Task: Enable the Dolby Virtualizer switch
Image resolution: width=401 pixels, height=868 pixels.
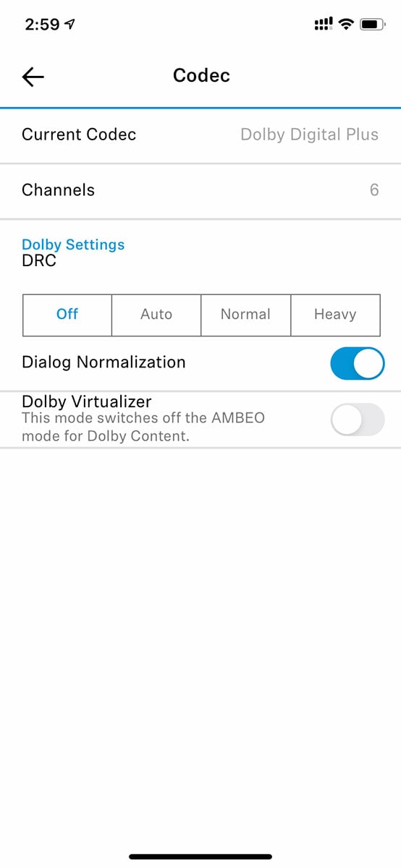Action: (357, 419)
